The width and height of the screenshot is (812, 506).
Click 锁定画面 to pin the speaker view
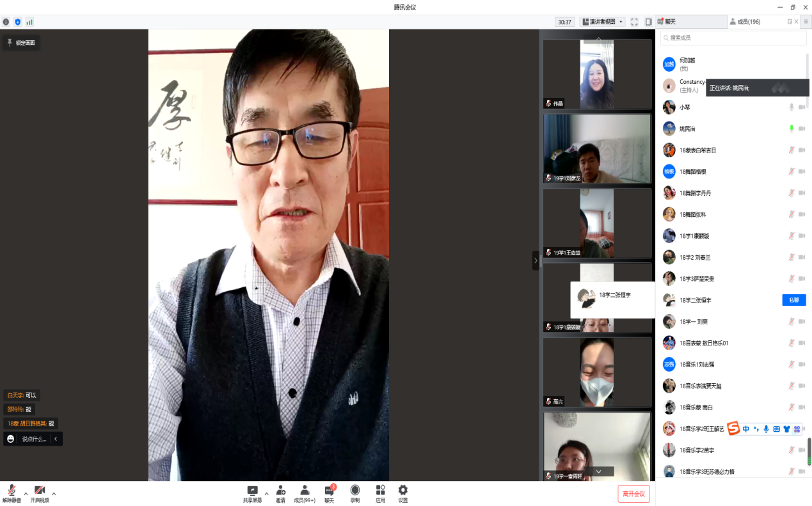pos(21,42)
